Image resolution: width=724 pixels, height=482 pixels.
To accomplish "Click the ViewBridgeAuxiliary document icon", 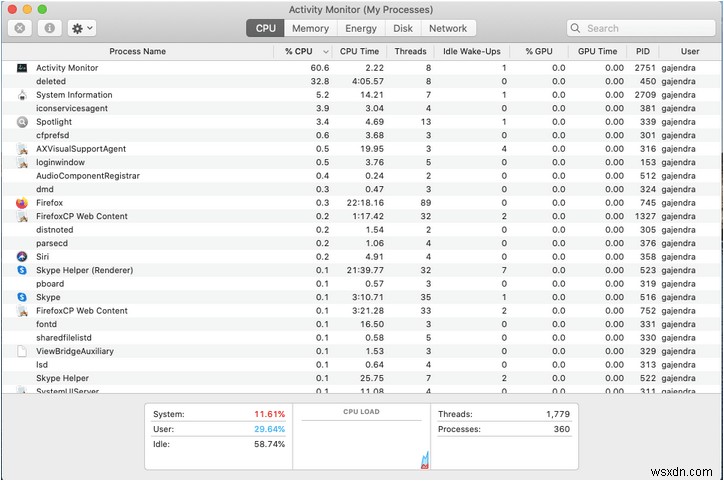I will 22,351.
